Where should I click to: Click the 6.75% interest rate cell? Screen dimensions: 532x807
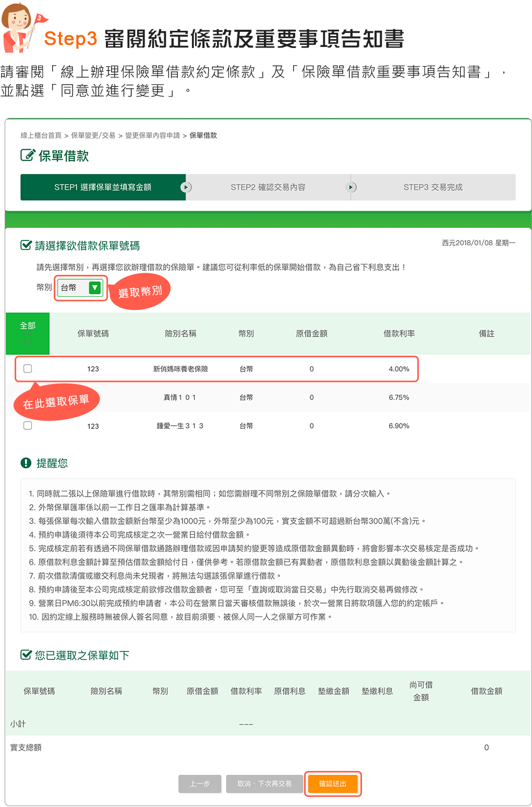point(399,398)
